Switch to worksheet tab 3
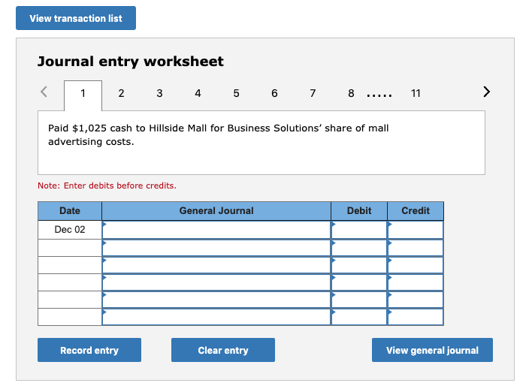 pyautogui.click(x=159, y=93)
